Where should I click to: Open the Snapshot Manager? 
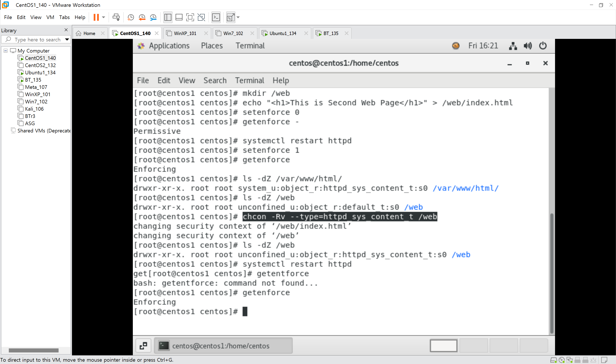click(x=153, y=17)
